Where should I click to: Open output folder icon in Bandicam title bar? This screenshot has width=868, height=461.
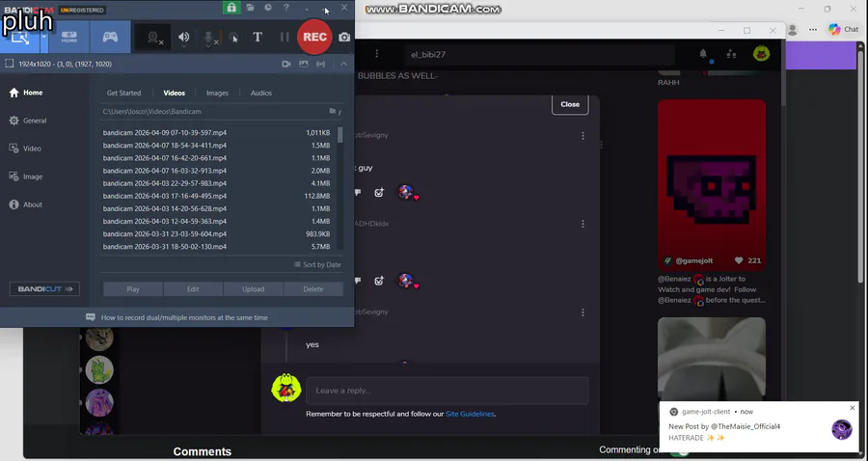coord(250,7)
